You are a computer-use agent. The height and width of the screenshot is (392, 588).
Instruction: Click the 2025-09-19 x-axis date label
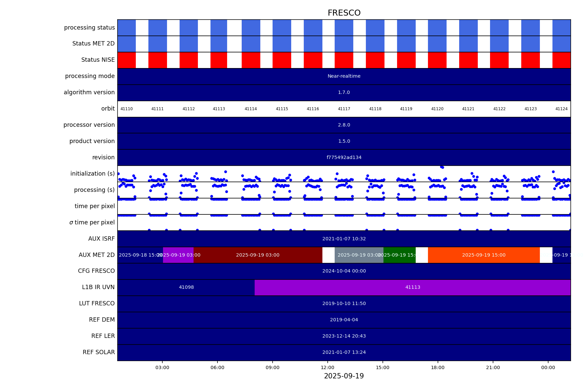pos(344,376)
